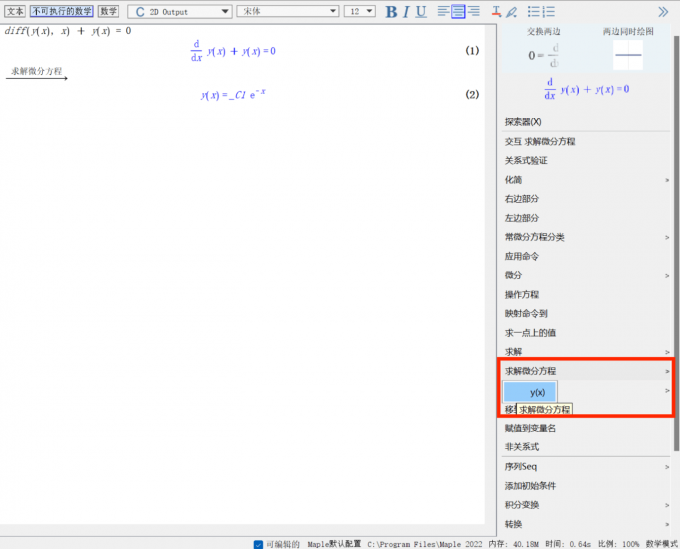Align text left using toolbar icon
680x549 pixels.
(x=443, y=12)
